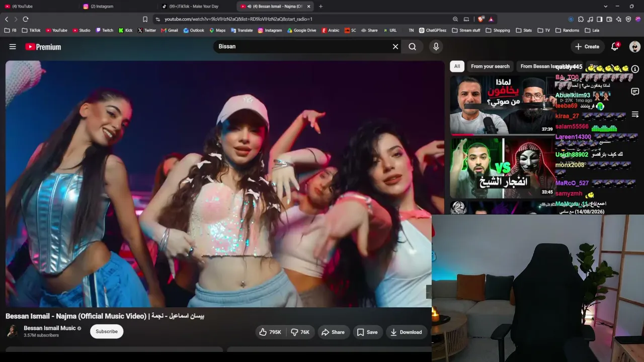
Task: Run the YouTube search with magnifier button
Action: (413, 47)
